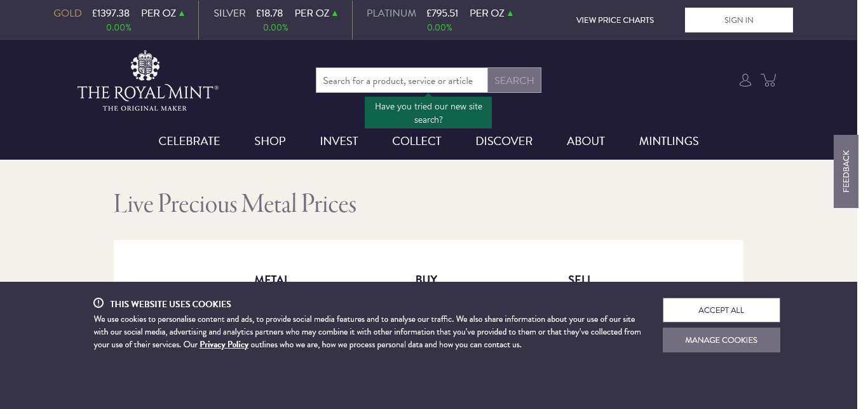868x409 pixels.
Task: Expand the Invest navigation menu
Action: pos(339,141)
